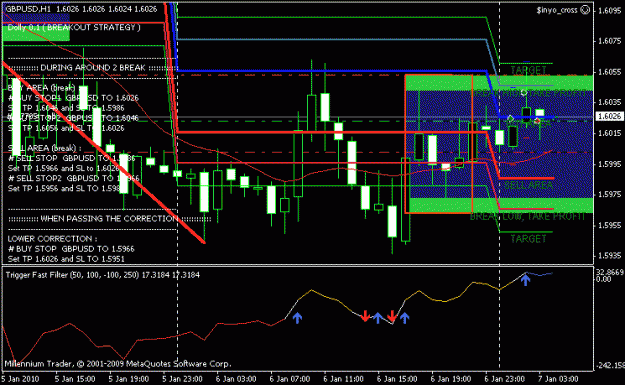Click the '5 Jan 19:00' time label

coord(129,379)
